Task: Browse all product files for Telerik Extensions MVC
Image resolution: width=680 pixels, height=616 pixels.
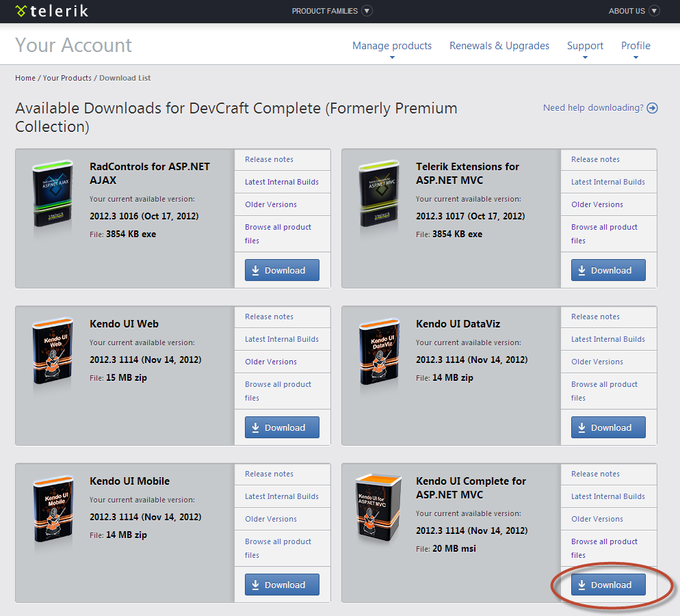Action: click(604, 234)
